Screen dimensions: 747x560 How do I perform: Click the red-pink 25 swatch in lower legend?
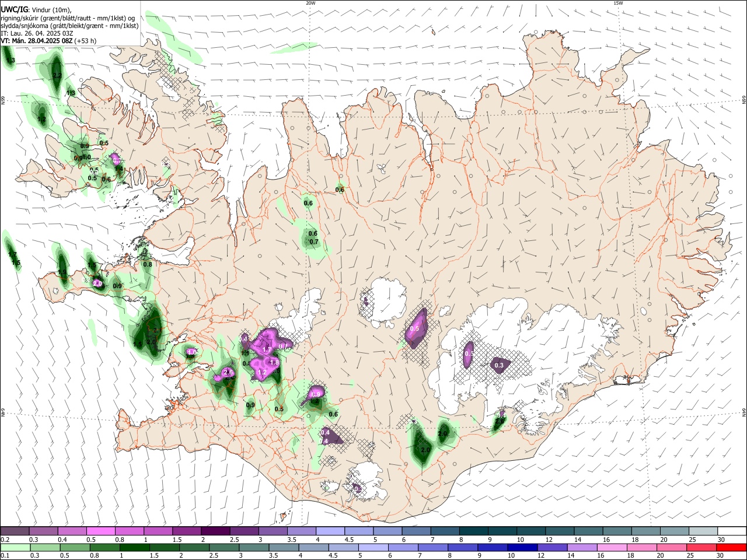coord(701,547)
